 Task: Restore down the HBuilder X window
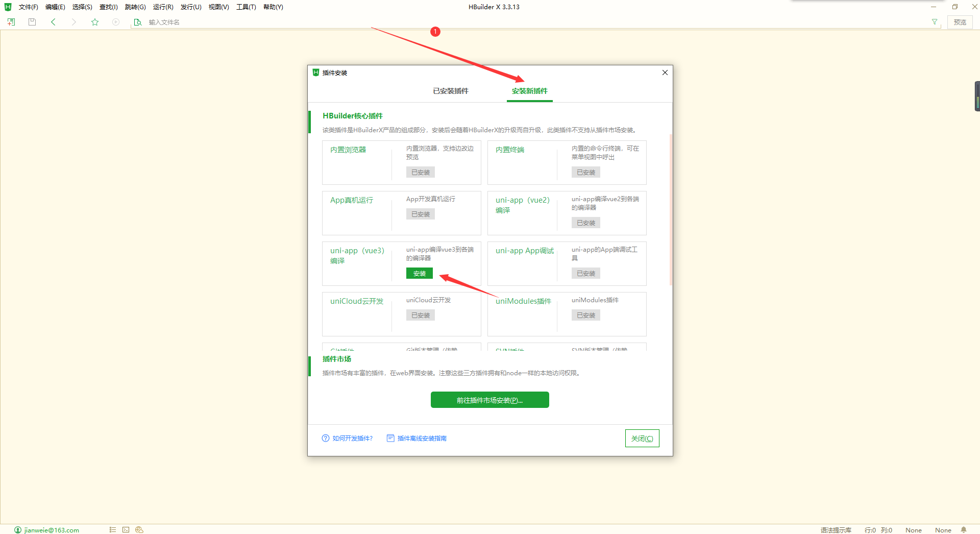point(954,7)
